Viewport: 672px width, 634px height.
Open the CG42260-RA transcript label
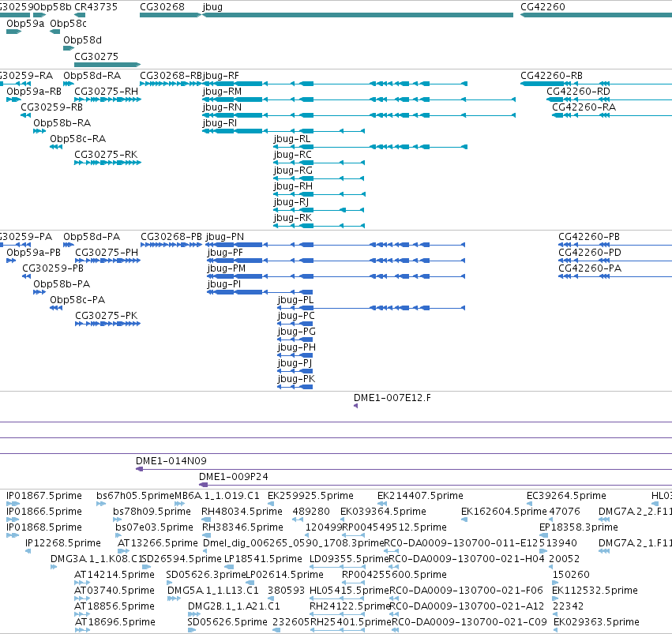584,107
